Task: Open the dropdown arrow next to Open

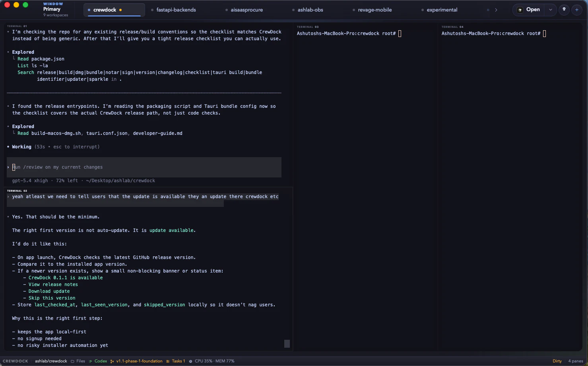Action: (550, 10)
